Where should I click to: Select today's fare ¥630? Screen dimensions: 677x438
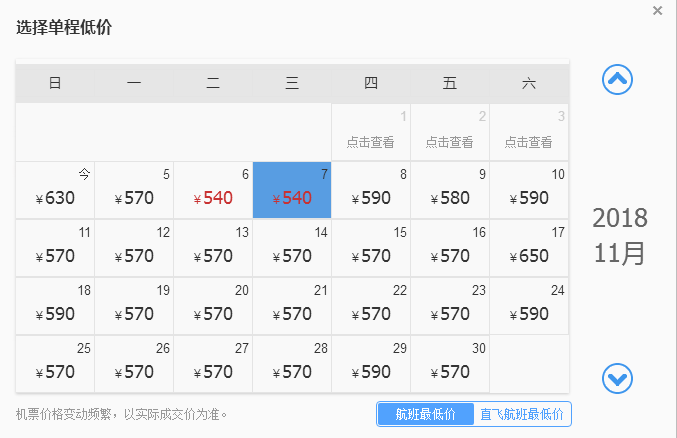(55, 190)
